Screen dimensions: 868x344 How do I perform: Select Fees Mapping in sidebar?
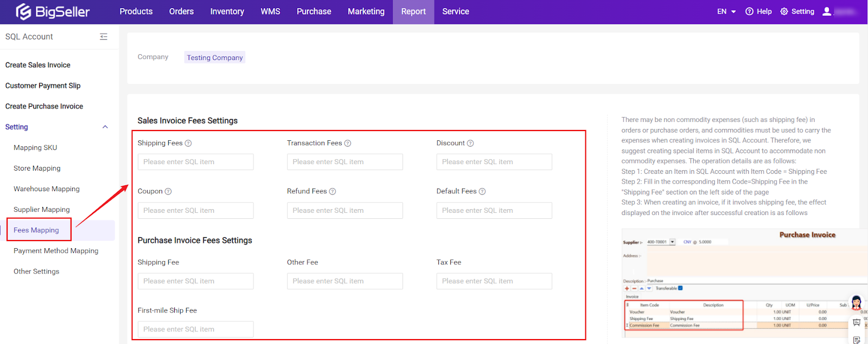point(36,230)
